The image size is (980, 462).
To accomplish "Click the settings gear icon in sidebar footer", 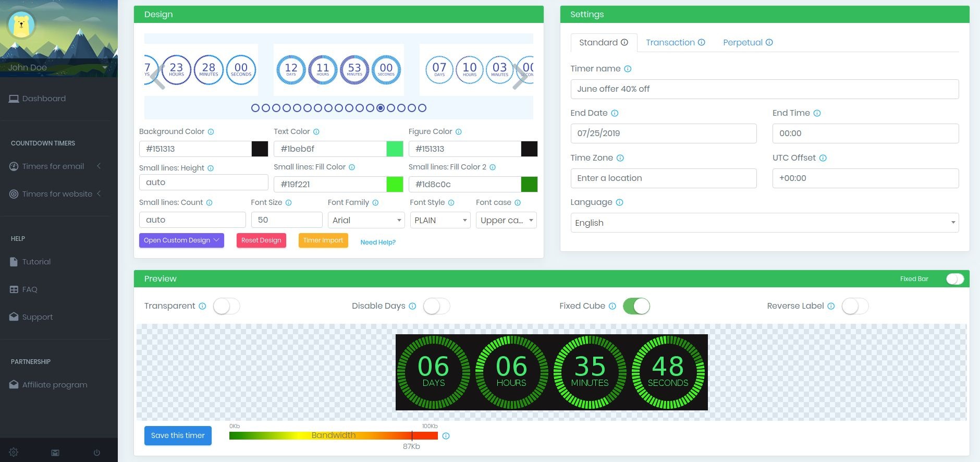I will [x=14, y=452].
